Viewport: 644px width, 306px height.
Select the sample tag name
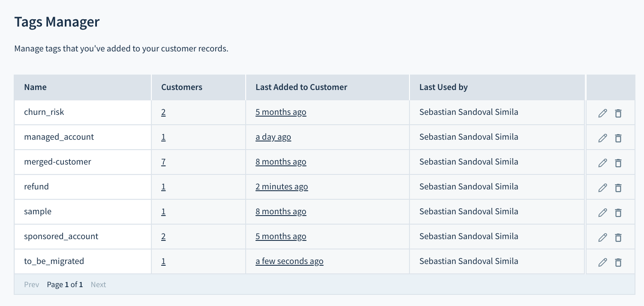pyautogui.click(x=38, y=212)
